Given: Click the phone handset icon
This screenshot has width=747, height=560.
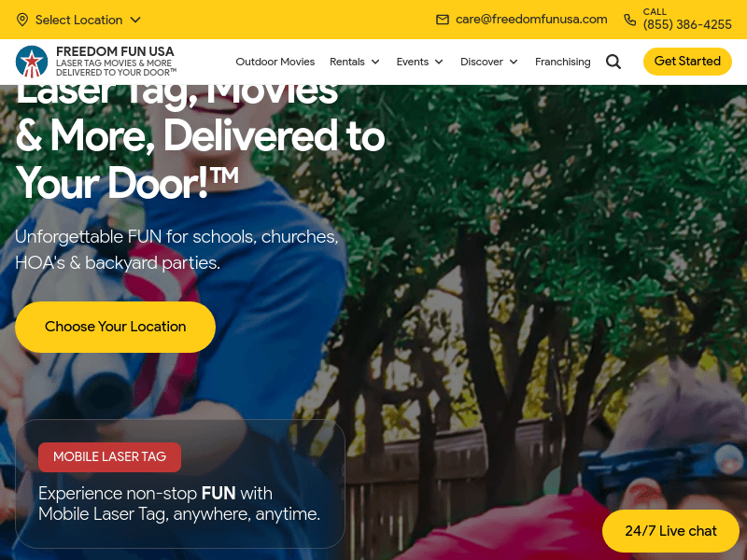Looking at the screenshot, I should [x=629, y=20].
